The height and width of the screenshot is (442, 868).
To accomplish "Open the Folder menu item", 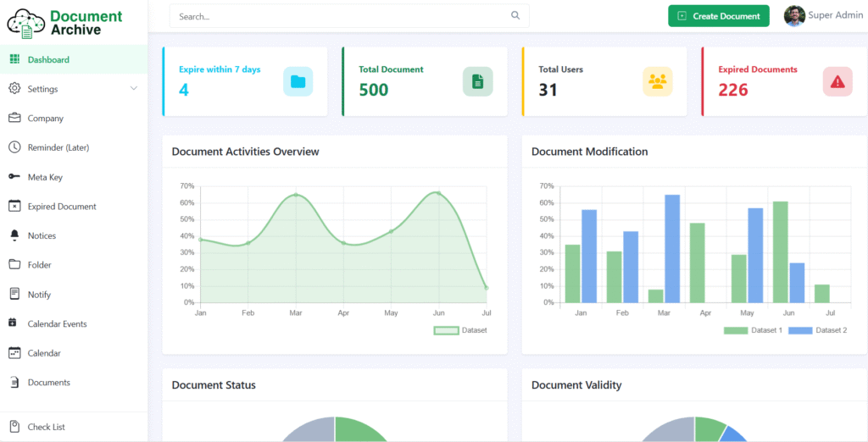I will 74,265.
